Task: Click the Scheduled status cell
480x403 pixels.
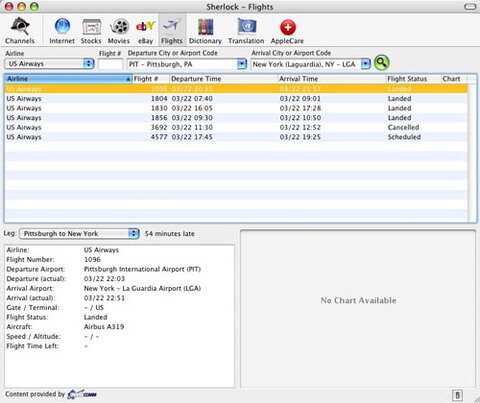Action: (404, 137)
